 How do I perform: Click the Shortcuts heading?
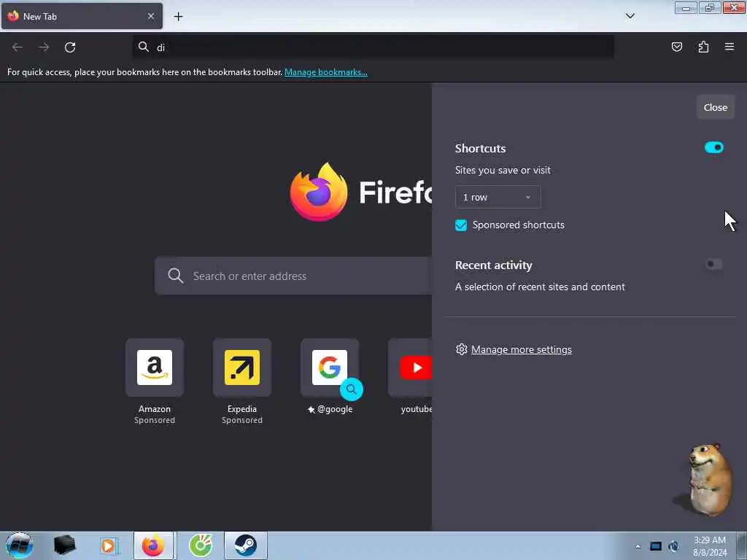tap(480, 149)
